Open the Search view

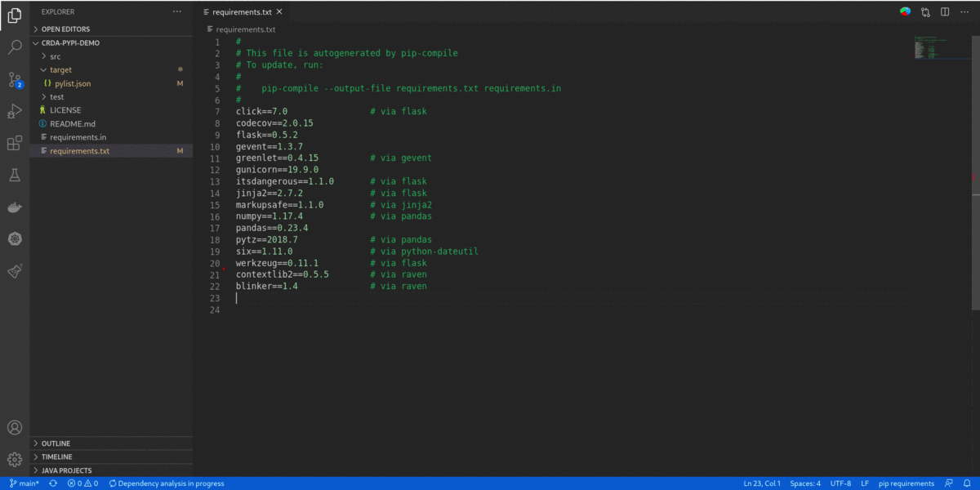click(x=15, y=47)
